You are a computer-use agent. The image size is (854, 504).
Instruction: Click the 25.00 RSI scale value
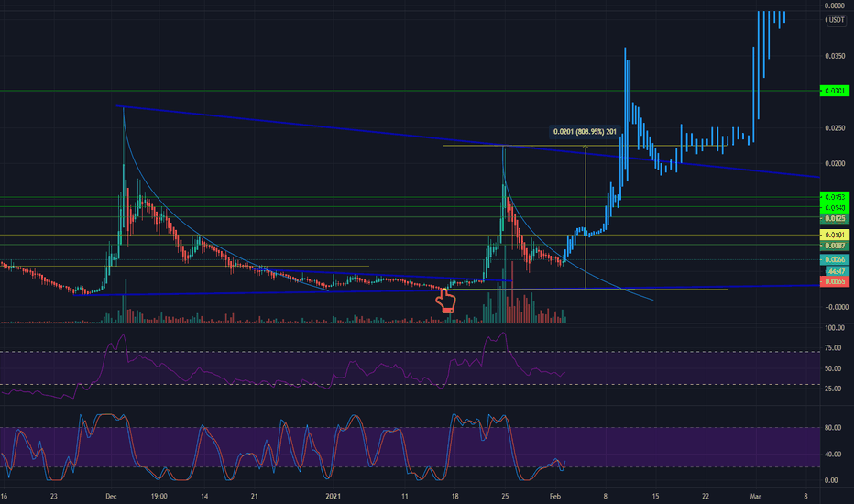tap(833, 389)
